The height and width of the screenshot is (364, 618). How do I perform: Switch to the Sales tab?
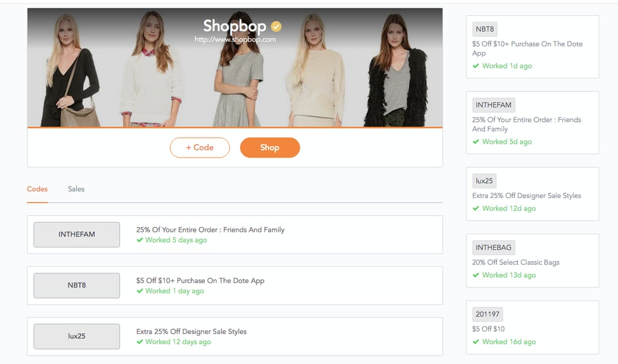tap(76, 189)
